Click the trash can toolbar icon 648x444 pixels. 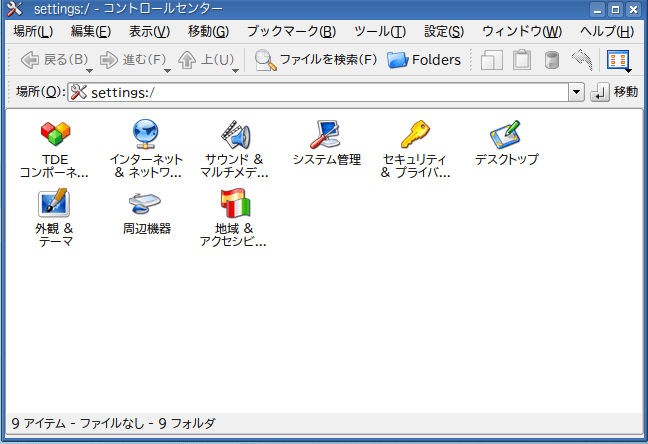click(x=551, y=60)
